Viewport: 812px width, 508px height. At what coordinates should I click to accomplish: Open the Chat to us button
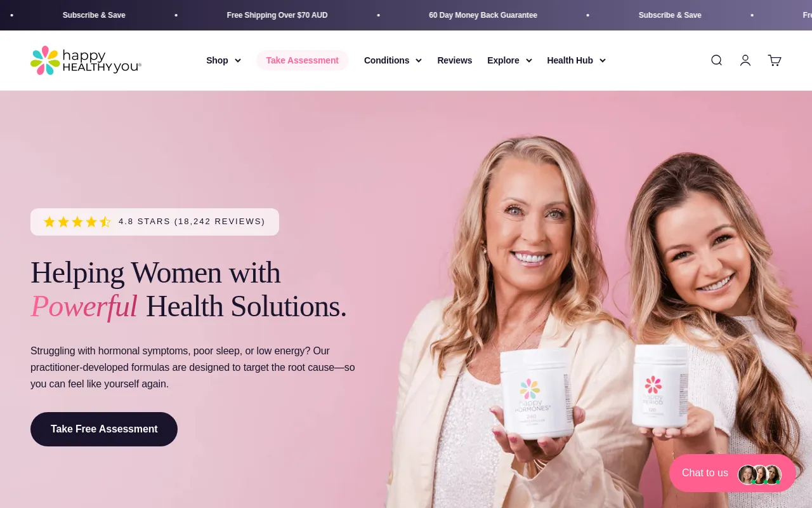(x=732, y=473)
